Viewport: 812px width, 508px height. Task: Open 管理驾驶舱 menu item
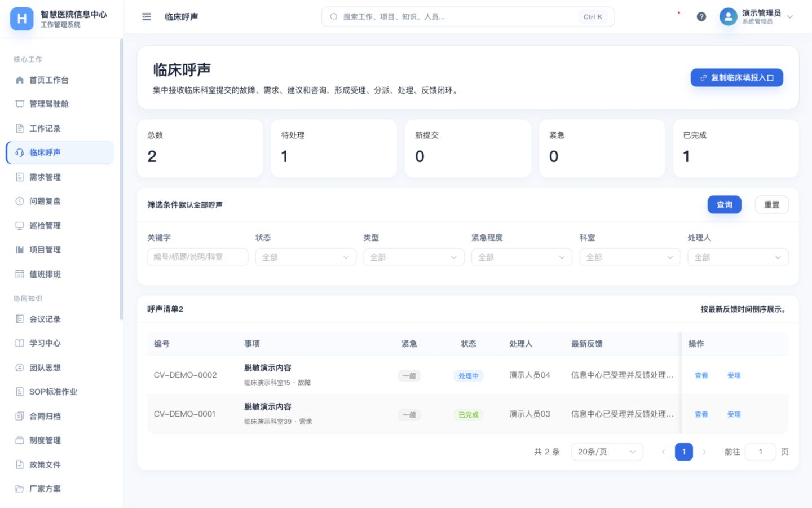coord(60,104)
